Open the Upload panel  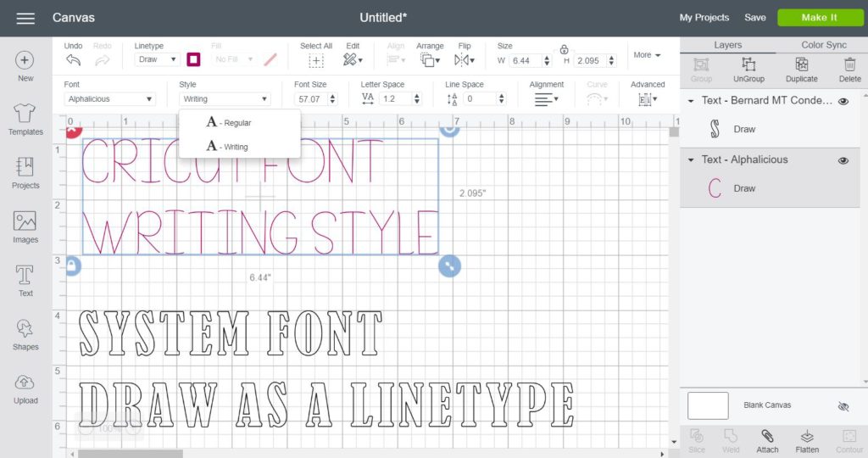coord(25,388)
